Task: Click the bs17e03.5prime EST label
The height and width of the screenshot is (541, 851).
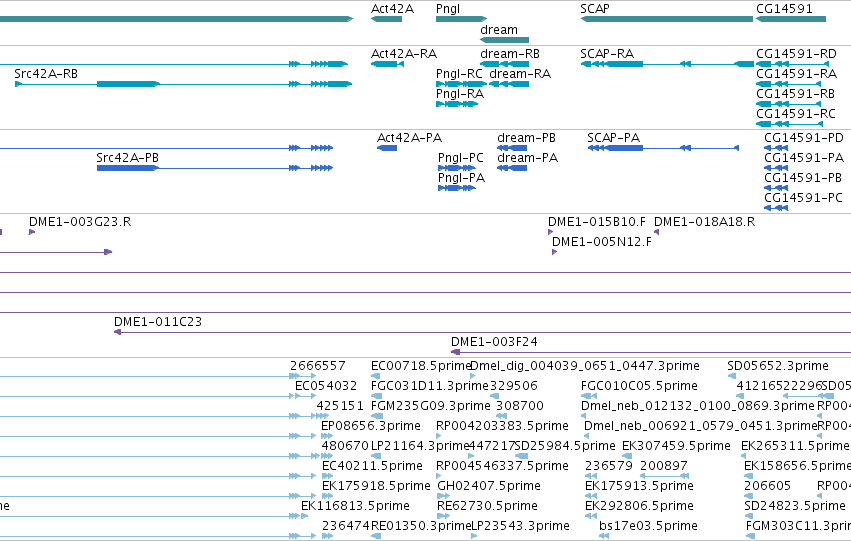Action: (x=648, y=526)
